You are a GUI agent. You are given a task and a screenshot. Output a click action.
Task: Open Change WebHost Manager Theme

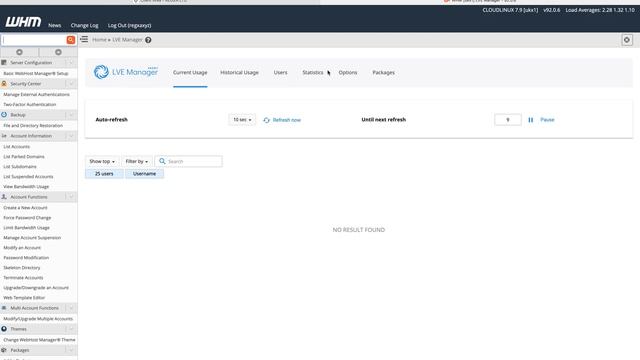(x=40, y=340)
